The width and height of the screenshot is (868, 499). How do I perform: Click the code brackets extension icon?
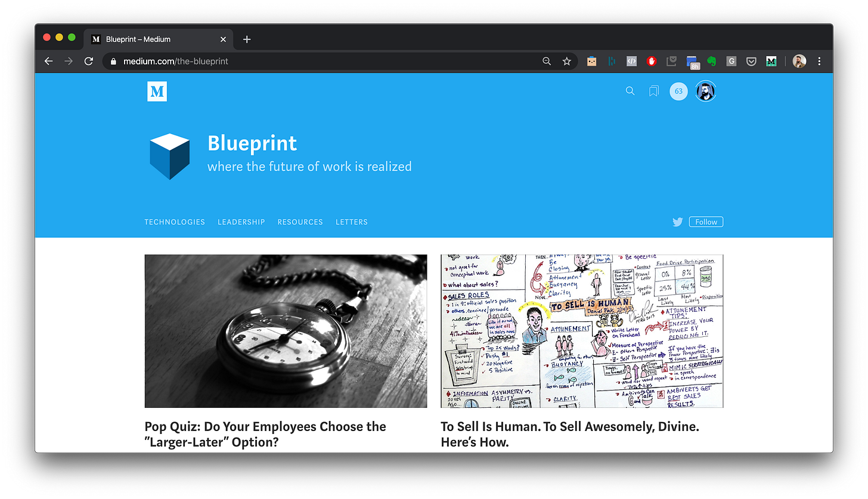[x=632, y=61]
